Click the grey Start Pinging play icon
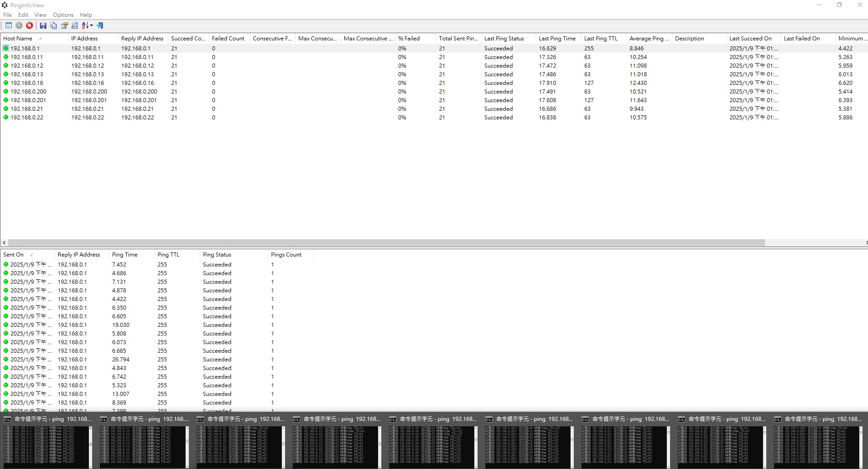The height and width of the screenshot is (469, 868). (19, 26)
